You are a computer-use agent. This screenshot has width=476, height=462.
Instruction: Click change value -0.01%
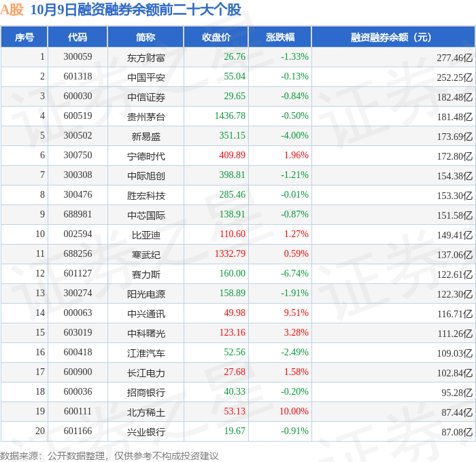(294, 195)
